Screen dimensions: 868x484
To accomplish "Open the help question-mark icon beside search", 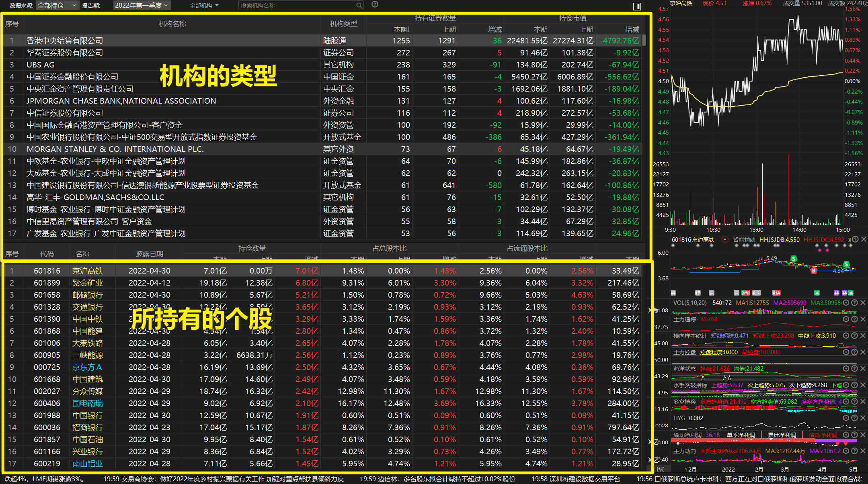I will pyautogui.click(x=375, y=4).
